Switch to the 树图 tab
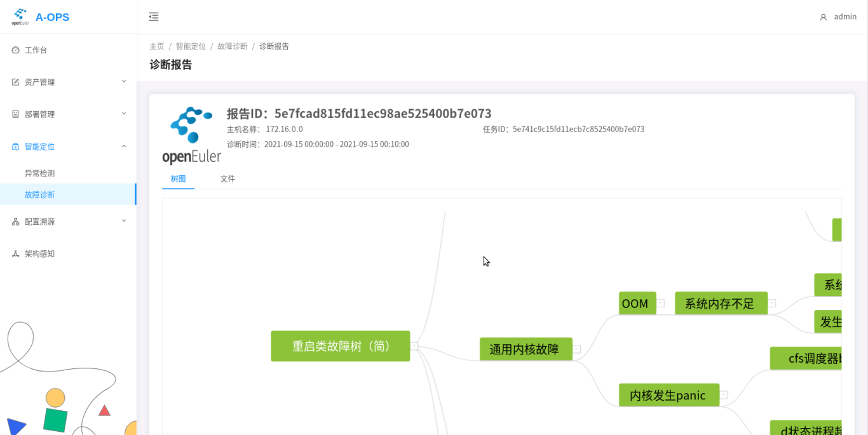 [x=178, y=179]
